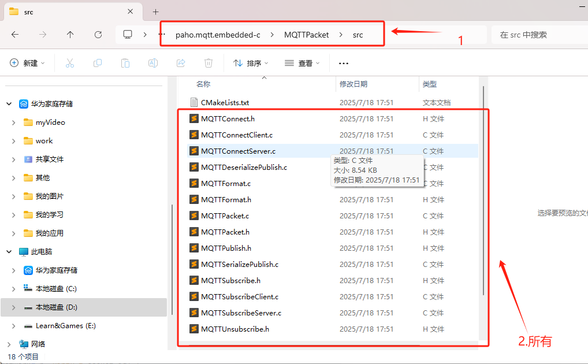Click the Copy icon in toolbar

pos(98,63)
